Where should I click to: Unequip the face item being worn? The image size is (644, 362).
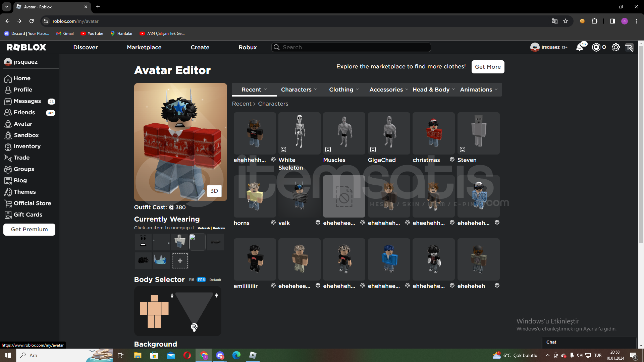(x=143, y=242)
